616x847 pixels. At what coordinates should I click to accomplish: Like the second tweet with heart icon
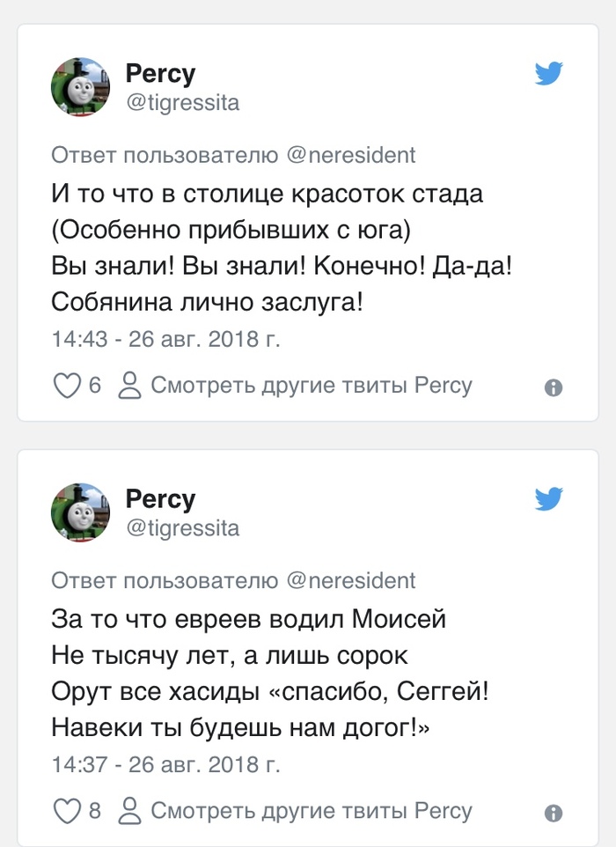pyautogui.click(x=68, y=811)
